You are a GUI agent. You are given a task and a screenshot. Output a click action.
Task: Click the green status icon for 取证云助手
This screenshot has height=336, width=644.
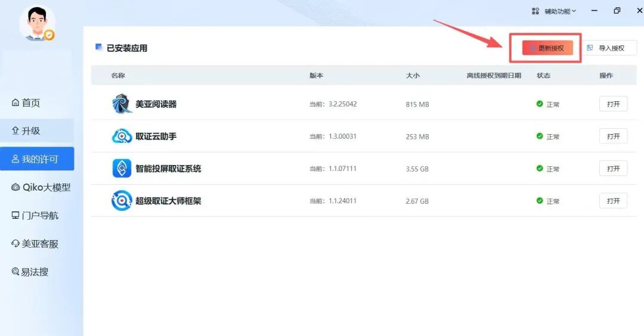coord(540,136)
